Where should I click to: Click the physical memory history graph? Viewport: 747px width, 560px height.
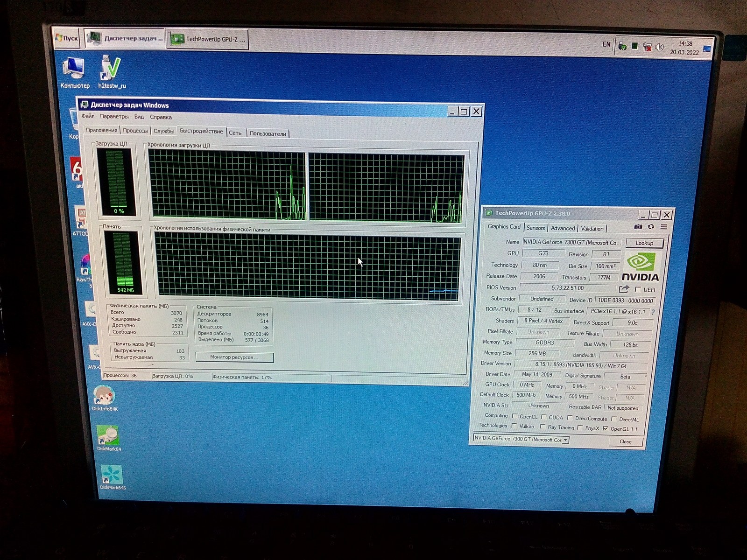point(308,266)
